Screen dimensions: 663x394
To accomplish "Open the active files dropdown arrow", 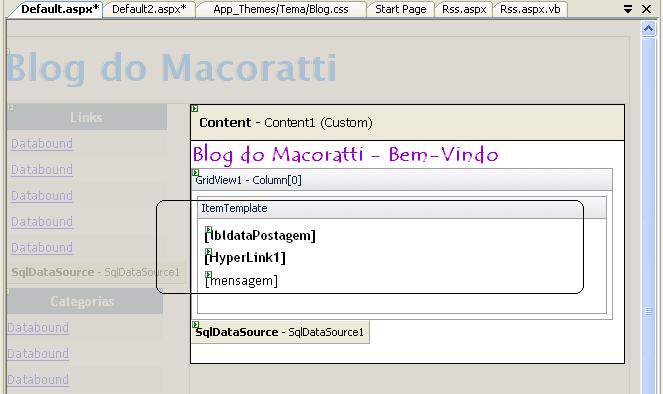I will 628,9.
